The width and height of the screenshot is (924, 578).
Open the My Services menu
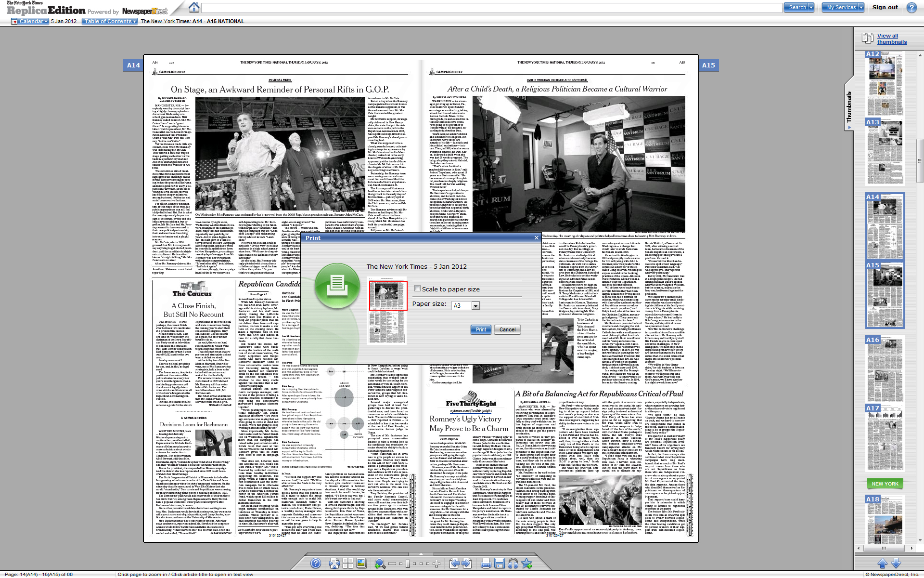pos(844,7)
